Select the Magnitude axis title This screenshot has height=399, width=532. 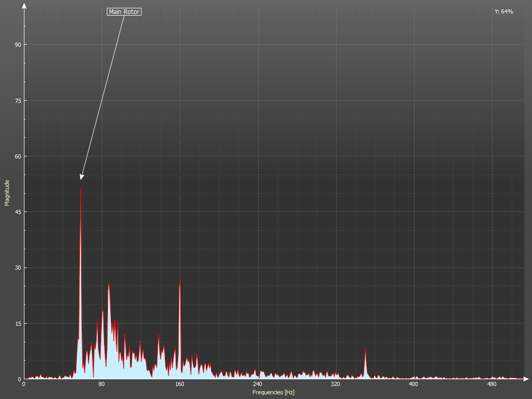point(7,193)
